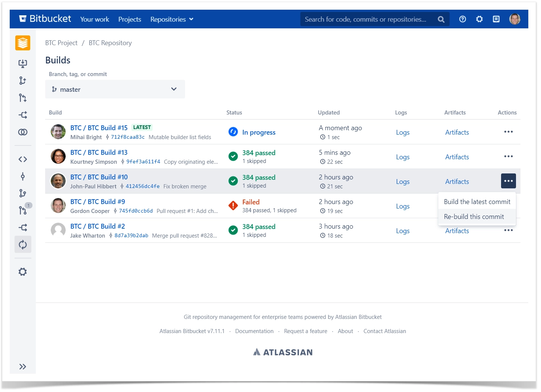Expand the sidebar with double-chevron icon
Viewport: 541px width, 392px height.
click(23, 367)
